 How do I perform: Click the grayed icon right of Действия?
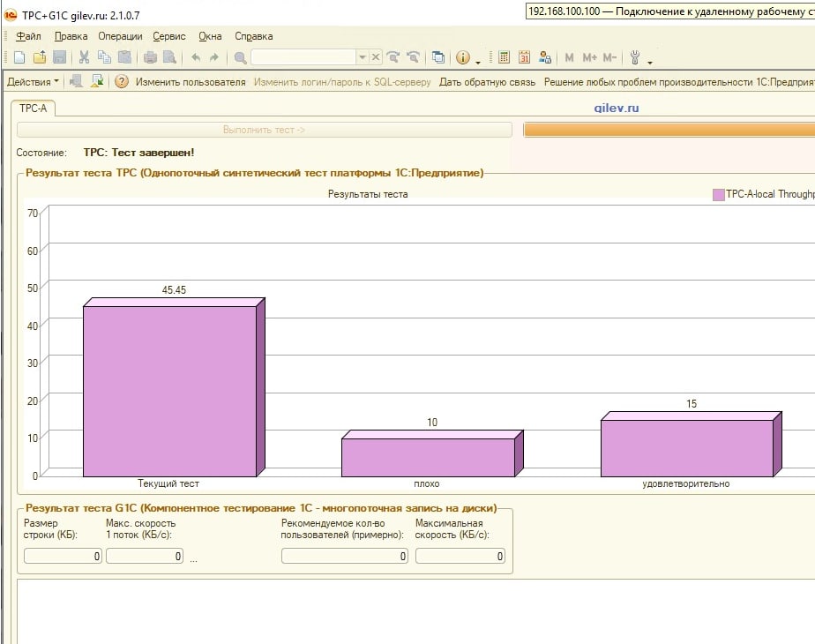click(x=76, y=81)
